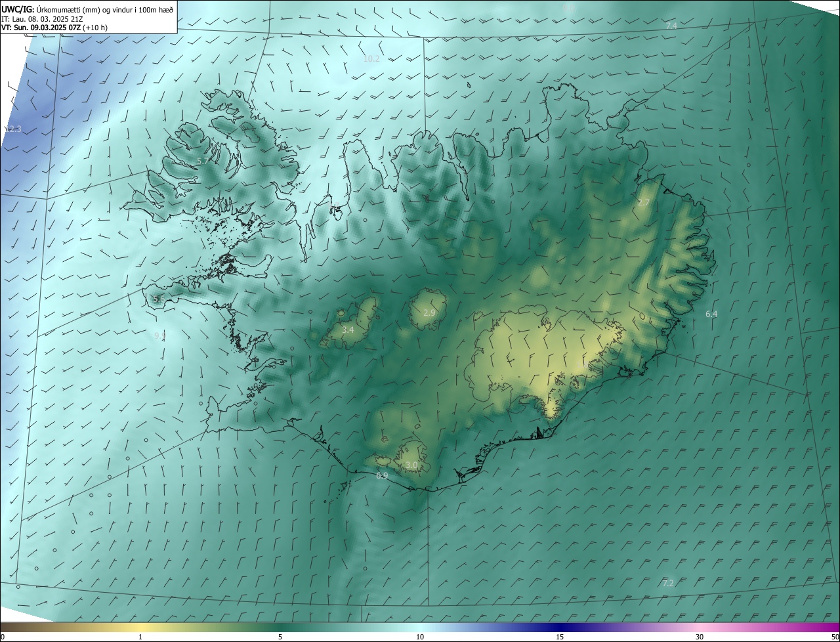The height and width of the screenshot is (642, 840).
Task: Select the "5.6" value on the western peninsula
Action: tap(159, 299)
